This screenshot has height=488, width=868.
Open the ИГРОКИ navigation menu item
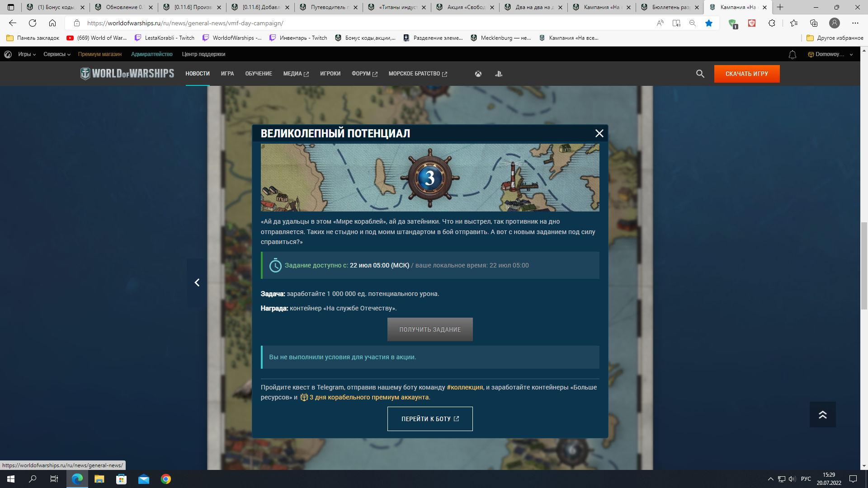click(x=330, y=74)
